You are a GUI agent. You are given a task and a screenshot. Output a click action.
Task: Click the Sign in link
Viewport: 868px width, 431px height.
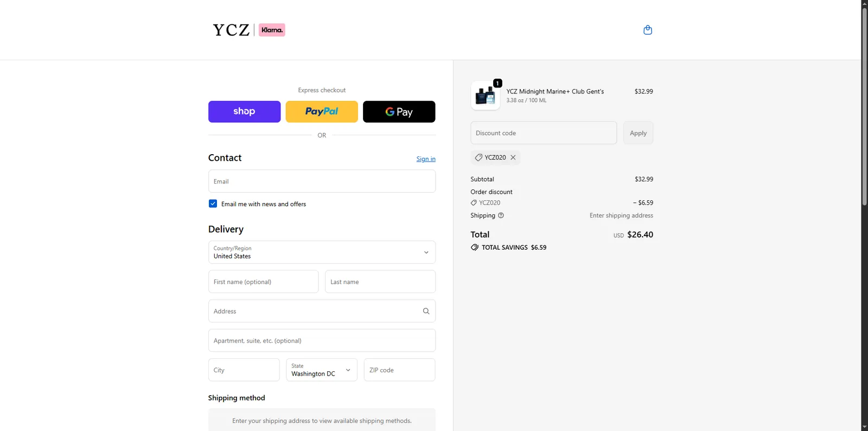pos(426,159)
